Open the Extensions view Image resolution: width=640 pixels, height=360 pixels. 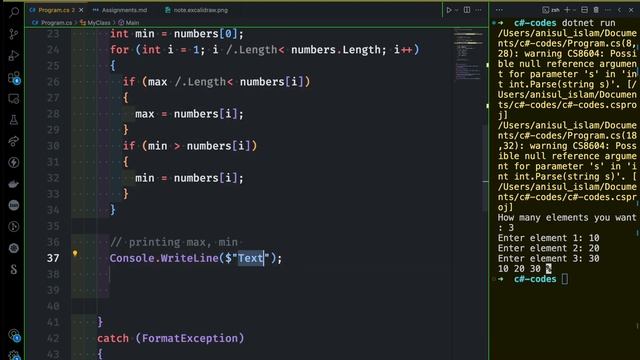[14, 78]
